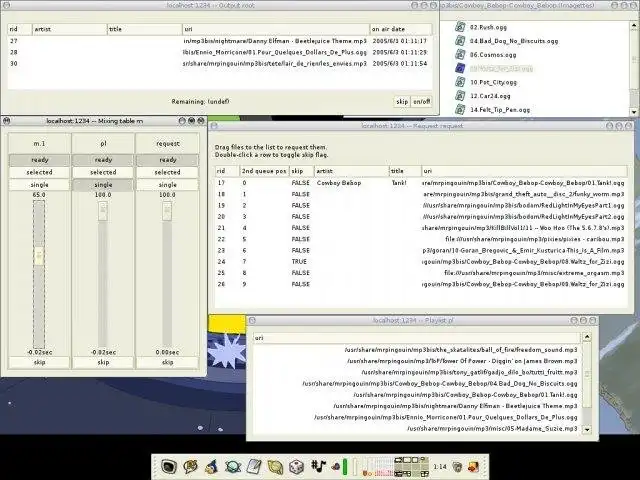Toggle the selected button for request channel
Viewport: 640px width, 480px height.
(x=167, y=172)
